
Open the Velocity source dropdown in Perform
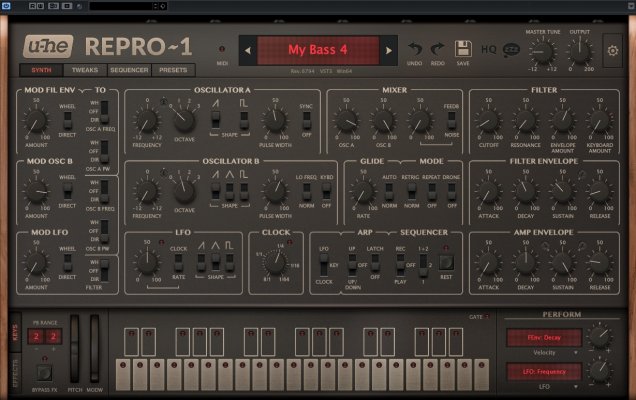544,353
